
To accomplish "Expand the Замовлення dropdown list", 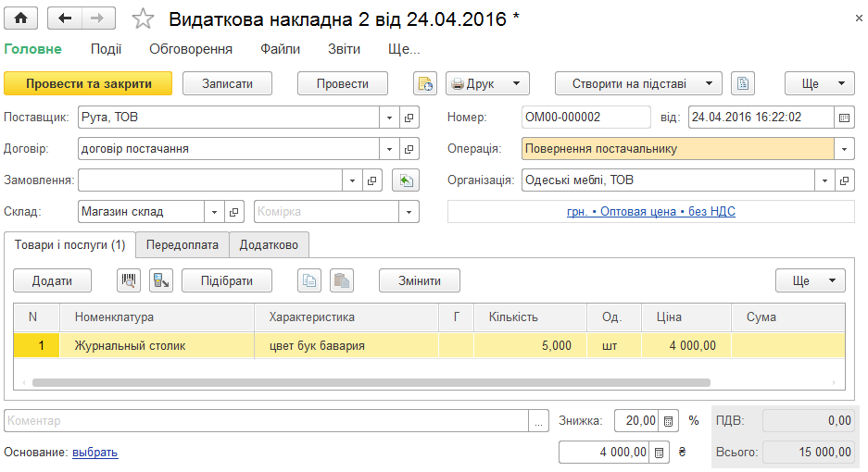I will [353, 180].
